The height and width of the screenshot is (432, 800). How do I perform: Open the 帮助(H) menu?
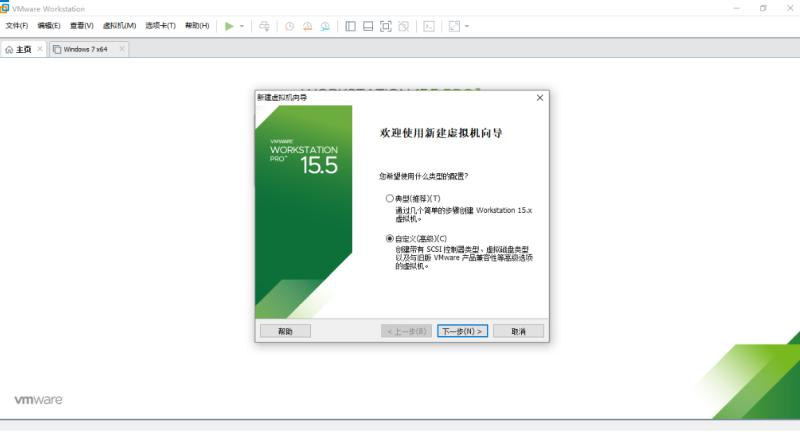[x=197, y=26]
